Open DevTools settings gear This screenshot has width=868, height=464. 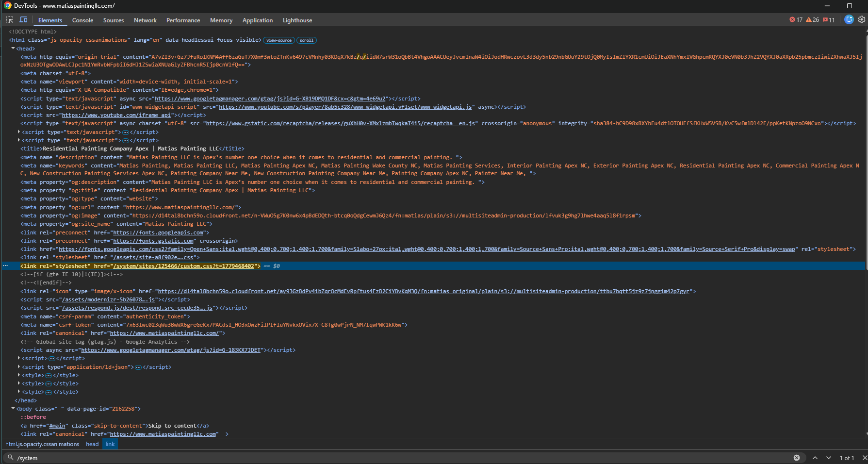click(862, 20)
